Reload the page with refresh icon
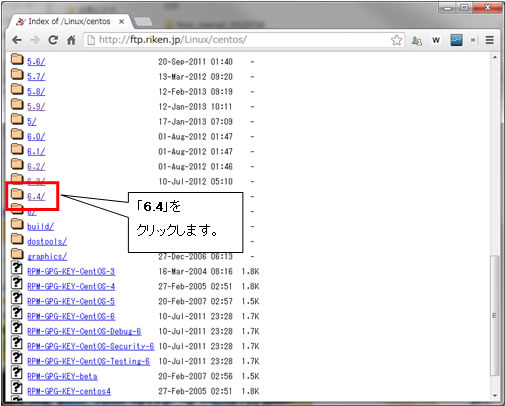The height and width of the screenshot is (406, 505). click(x=53, y=40)
